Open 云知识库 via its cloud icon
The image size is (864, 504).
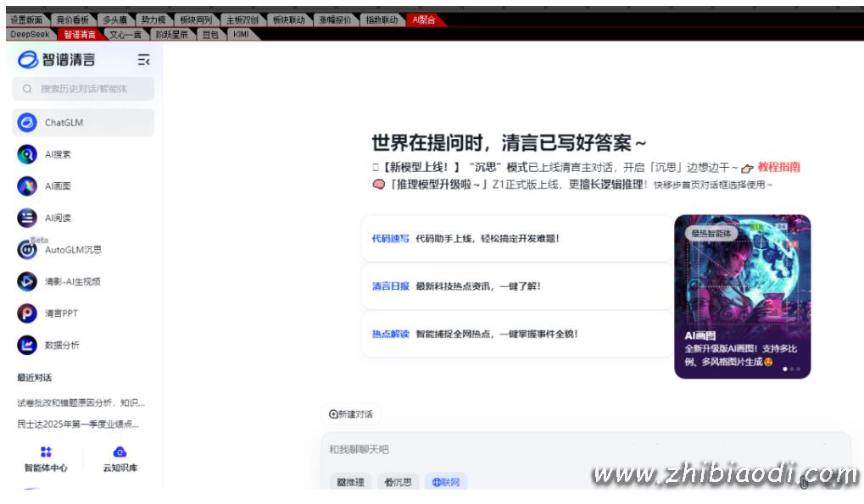120,451
